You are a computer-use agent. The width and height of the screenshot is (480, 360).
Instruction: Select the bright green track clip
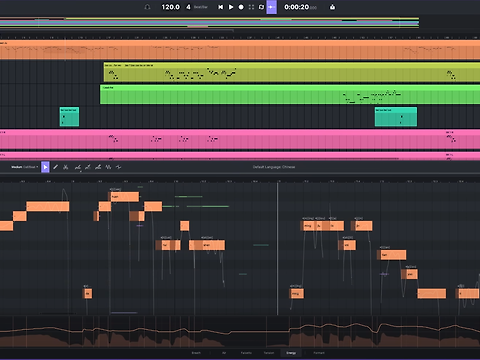[290, 94]
